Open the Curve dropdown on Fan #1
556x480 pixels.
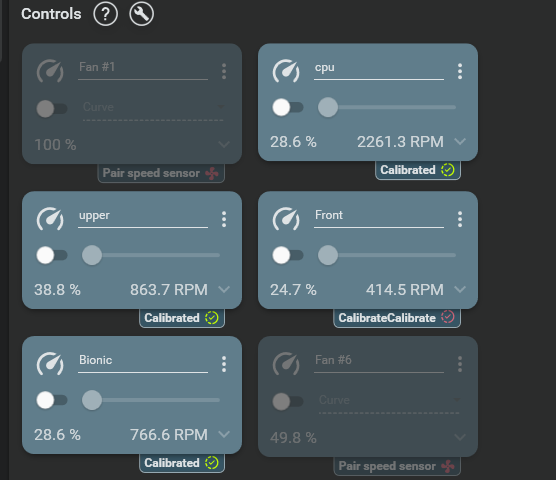153,108
